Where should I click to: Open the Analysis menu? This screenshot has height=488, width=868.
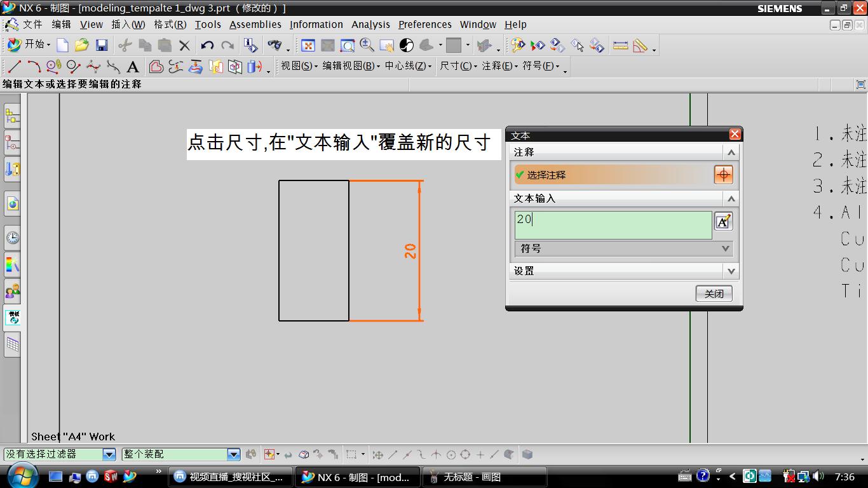(x=371, y=24)
